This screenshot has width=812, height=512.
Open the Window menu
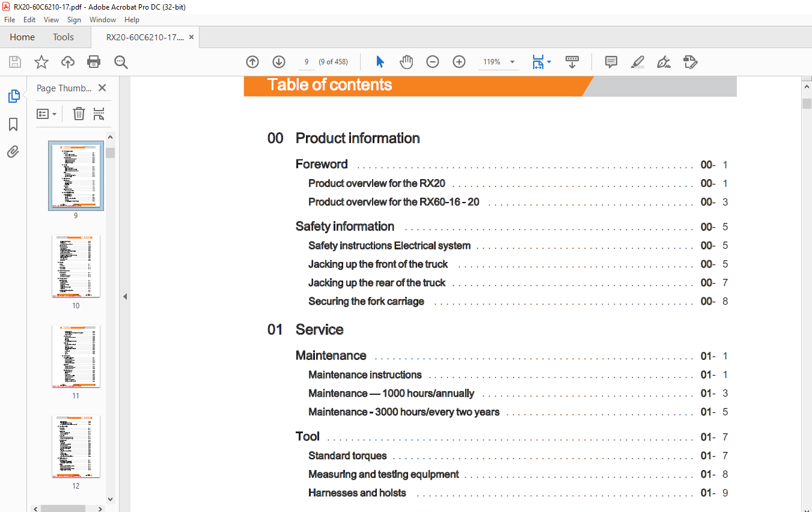click(103, 20)
